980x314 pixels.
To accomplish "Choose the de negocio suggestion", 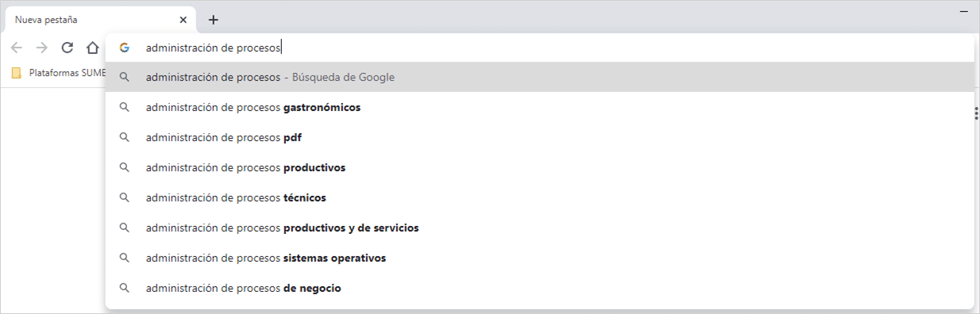I will point(540,288).
